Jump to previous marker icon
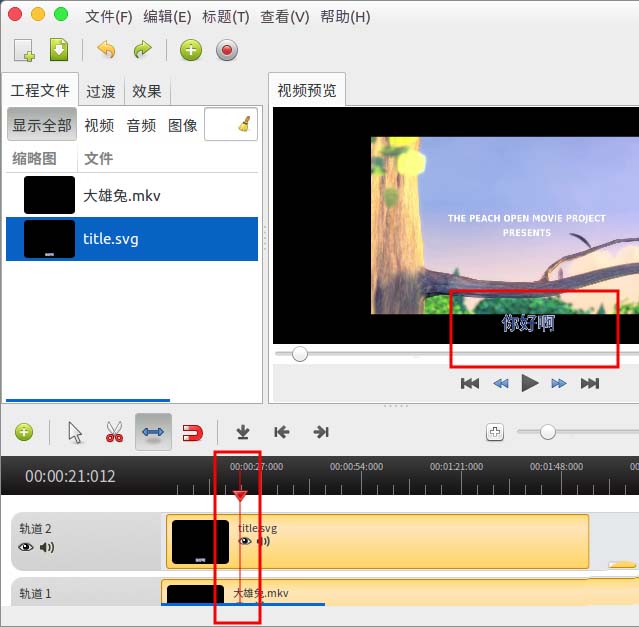Viewport: 639px width, 627px height. (x=282, y=432)
